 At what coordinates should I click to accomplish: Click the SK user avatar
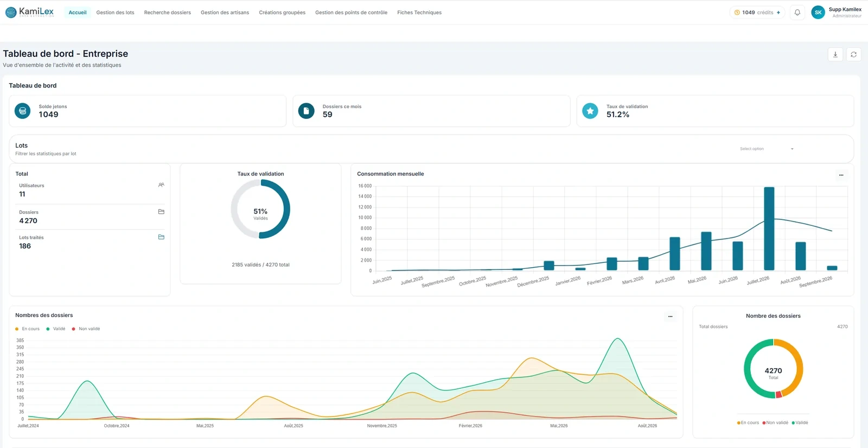818,12
